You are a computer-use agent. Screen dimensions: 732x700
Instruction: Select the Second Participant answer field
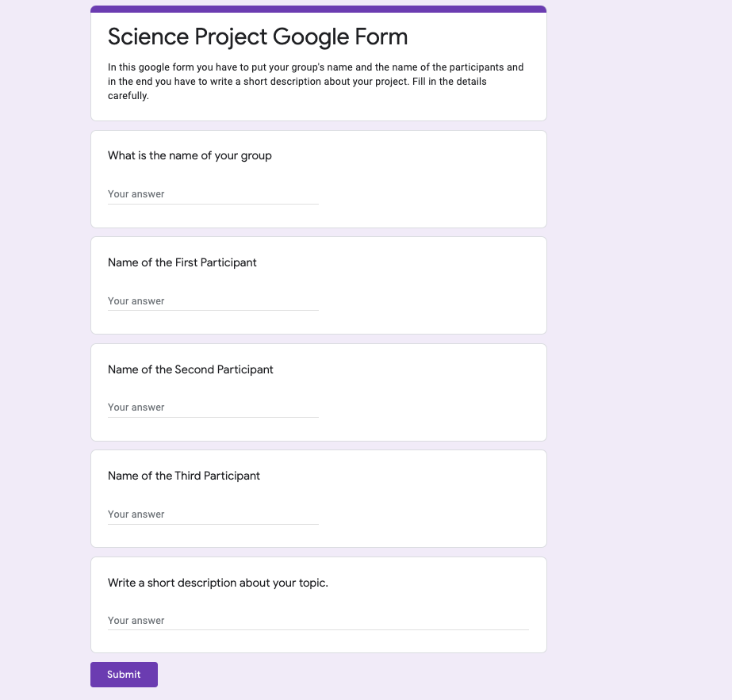tap(213, 407)
